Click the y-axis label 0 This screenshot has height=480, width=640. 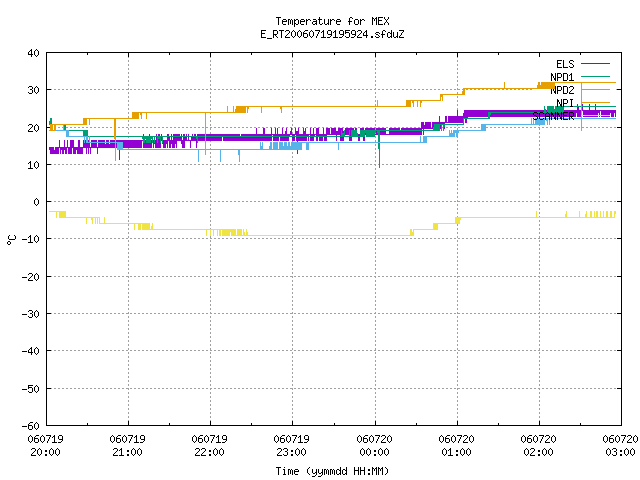tap(37, 202)
